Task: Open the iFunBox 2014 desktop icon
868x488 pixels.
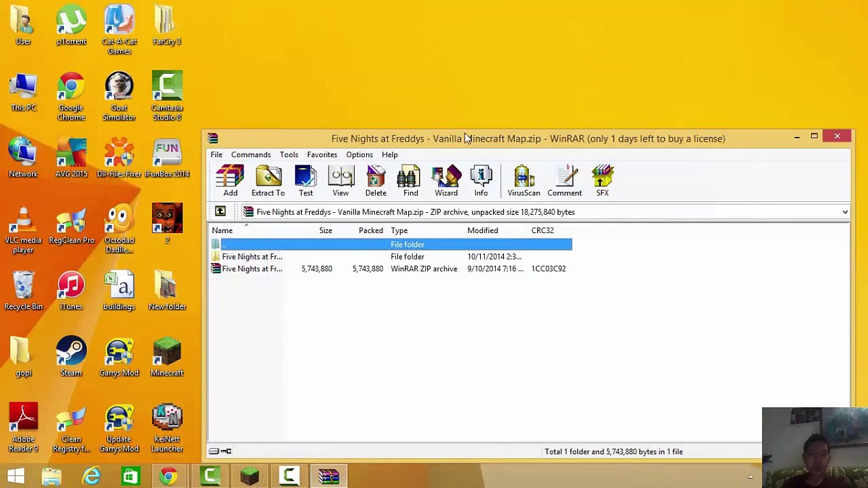Action: coord(167,158)
